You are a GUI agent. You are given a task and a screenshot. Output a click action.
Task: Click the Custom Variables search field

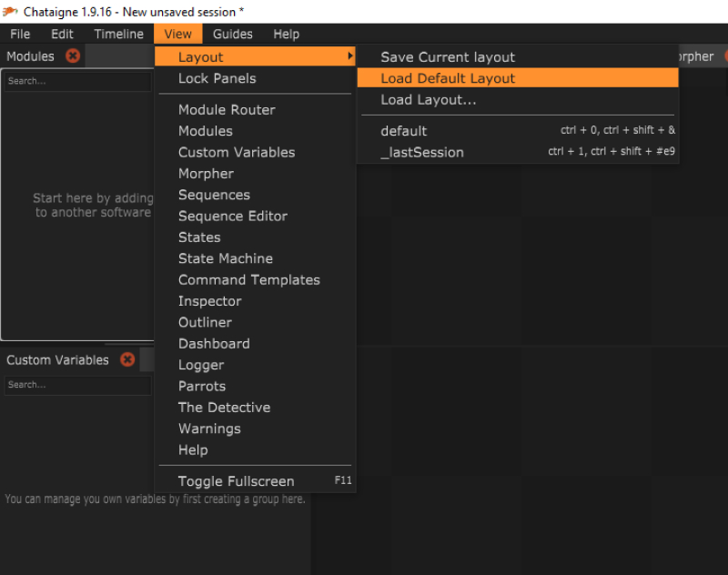(x=77, y=385)
